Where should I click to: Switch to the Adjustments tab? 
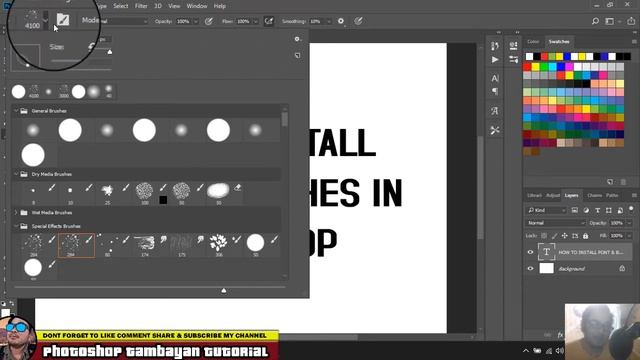(x=553, y=196)
